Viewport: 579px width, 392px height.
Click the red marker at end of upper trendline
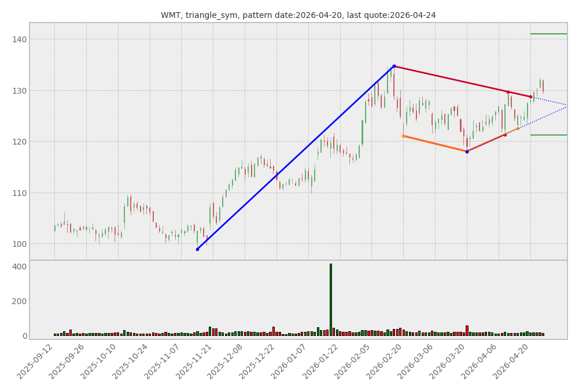point(530,97)
